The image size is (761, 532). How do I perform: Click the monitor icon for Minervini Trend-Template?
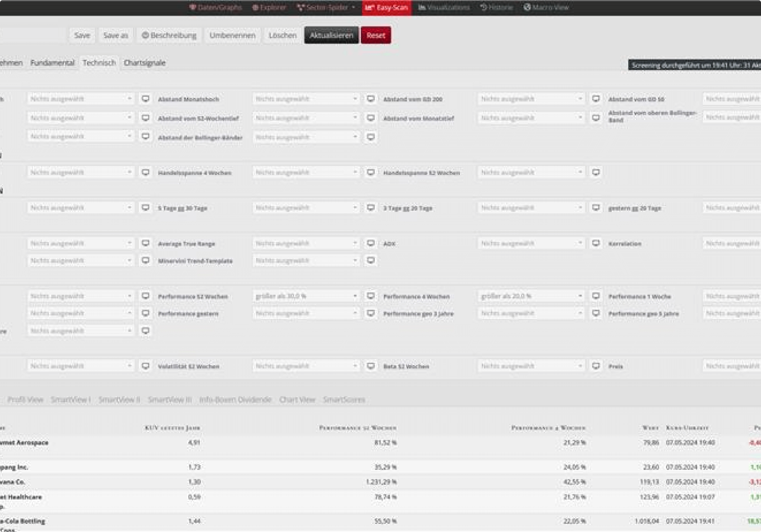pos(371,261)
